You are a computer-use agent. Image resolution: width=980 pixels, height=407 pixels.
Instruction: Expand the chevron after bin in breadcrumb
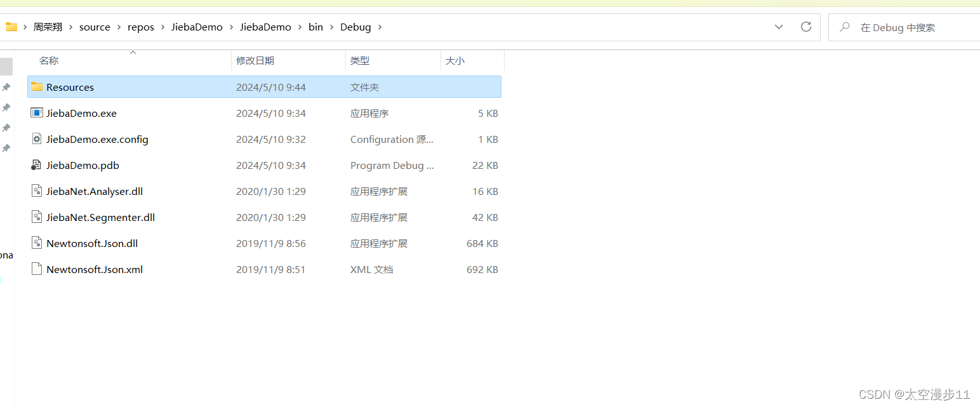[331, 27]
